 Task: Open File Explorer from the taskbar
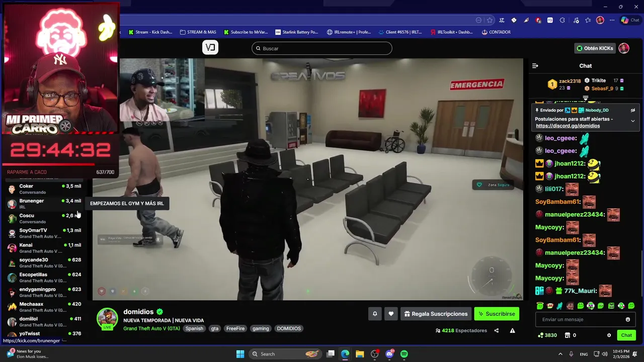[x=360, y=354]
